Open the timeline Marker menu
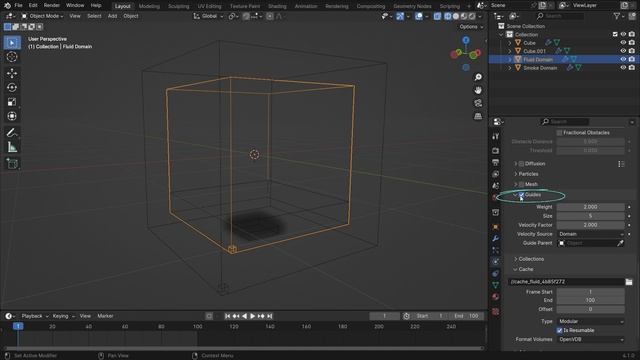Viewport: 640px width, 360px height. click(x=105, y=316)
